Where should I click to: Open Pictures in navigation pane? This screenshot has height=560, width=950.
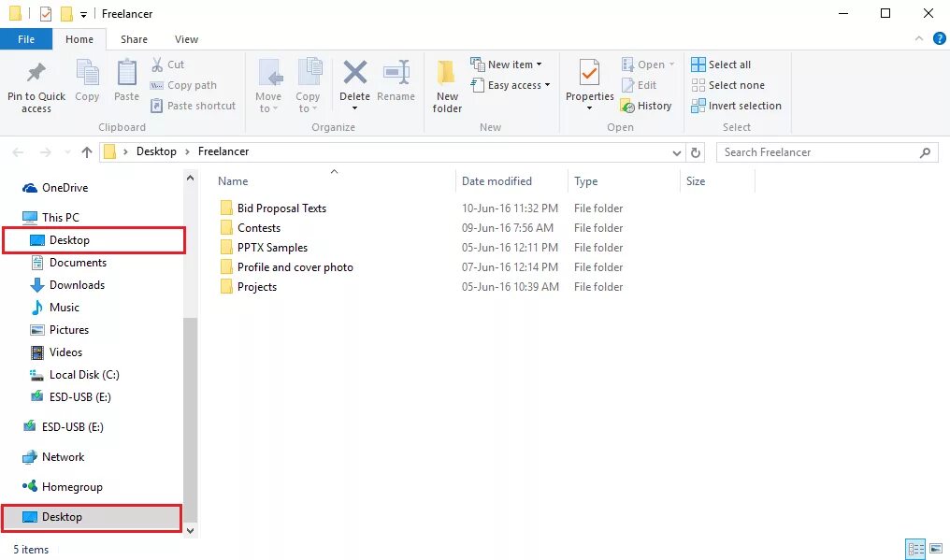[x=60, y=330]
